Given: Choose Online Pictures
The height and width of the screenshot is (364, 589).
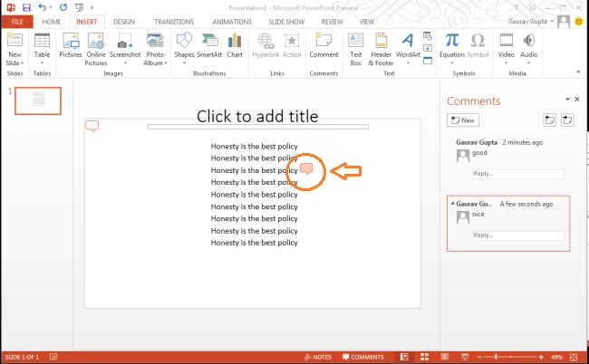Looking at the screenshot, I should [x=96, y=49].
